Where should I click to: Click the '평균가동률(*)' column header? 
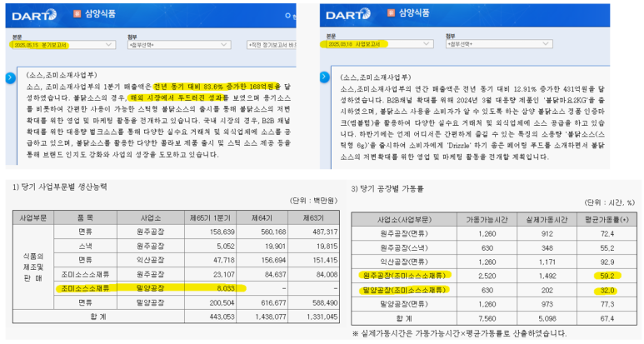pos(607,220)
